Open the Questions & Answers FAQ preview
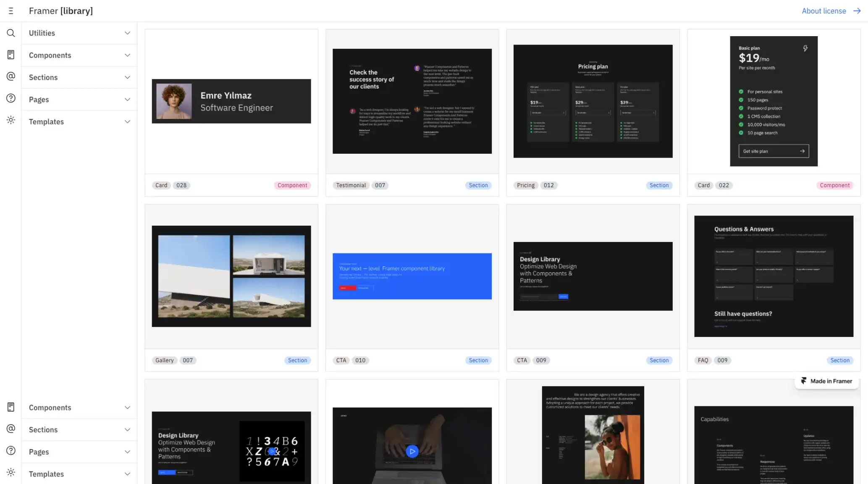The height and width of the screenshot is (484, 868). (x=774, y=276)
